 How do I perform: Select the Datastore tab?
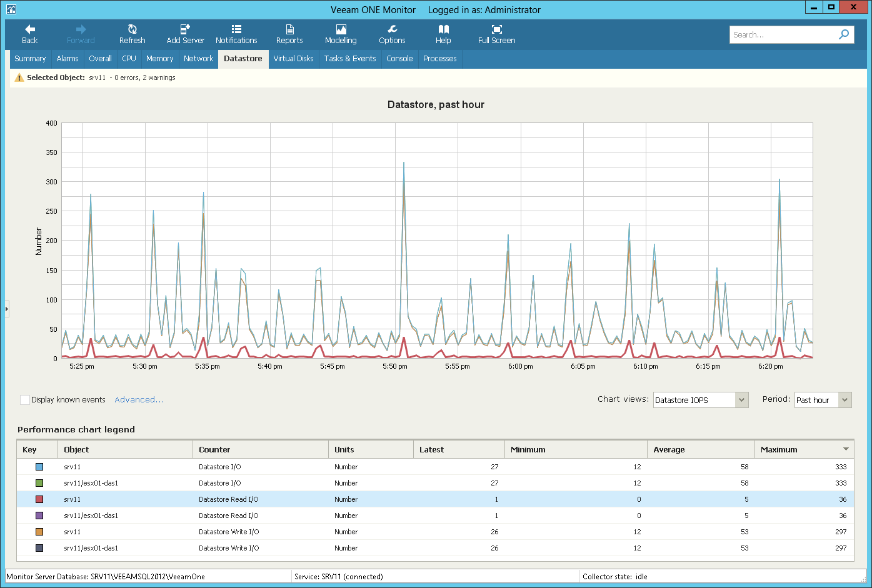coord(243,59)
